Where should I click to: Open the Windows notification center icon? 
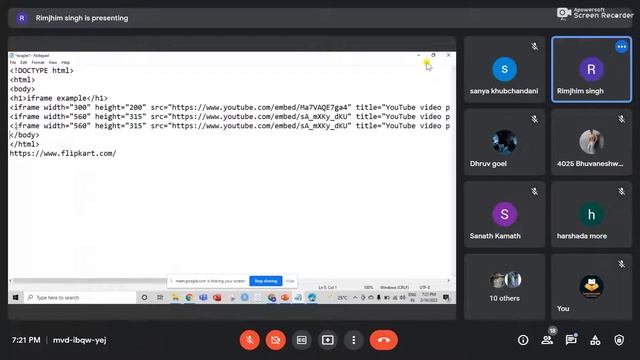click(x=446, y=298)
